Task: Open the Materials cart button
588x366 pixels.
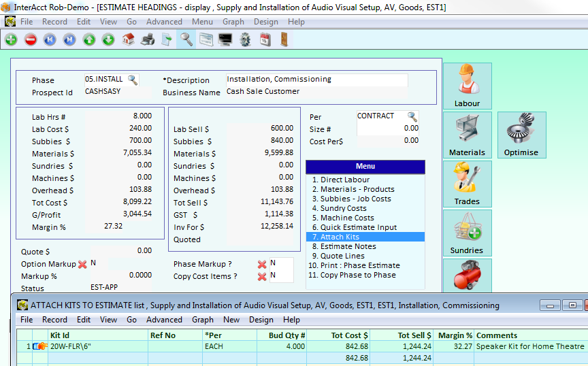Action: tap(468, 135)
